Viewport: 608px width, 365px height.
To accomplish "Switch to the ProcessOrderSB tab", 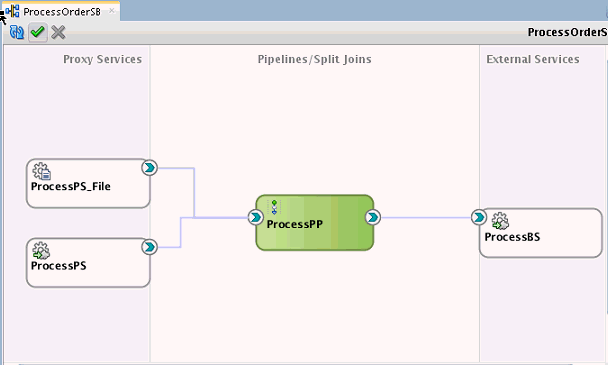I will [x=62, y=12].
